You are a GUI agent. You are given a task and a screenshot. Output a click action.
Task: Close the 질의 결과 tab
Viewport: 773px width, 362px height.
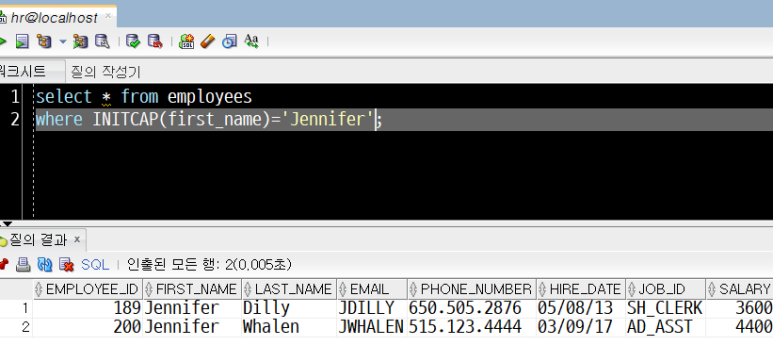(77, 240)
